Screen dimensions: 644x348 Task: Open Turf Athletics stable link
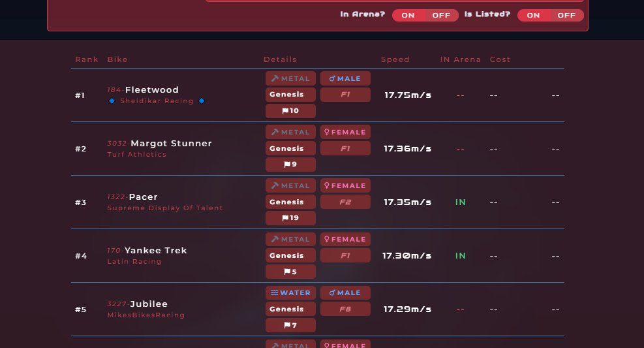(137, 154)
